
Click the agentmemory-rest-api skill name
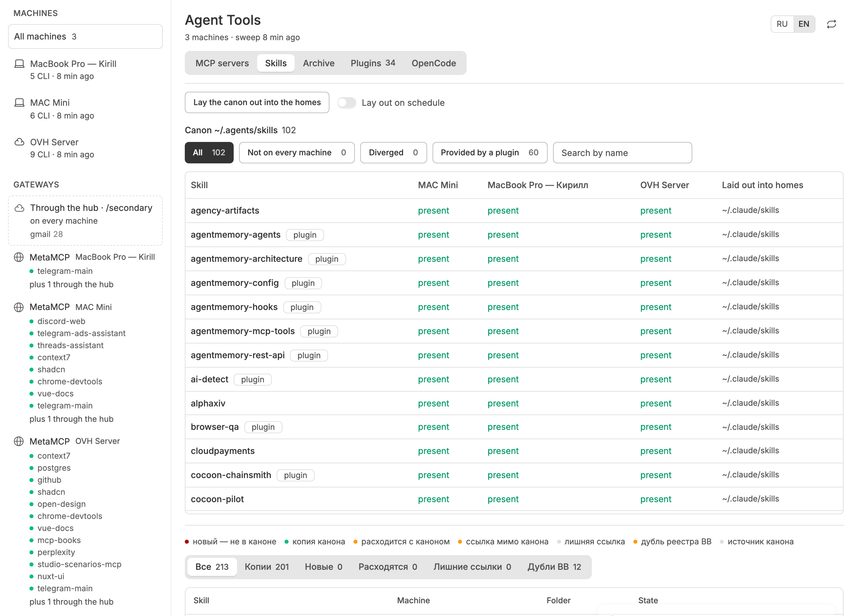click(x=238, y=356)
